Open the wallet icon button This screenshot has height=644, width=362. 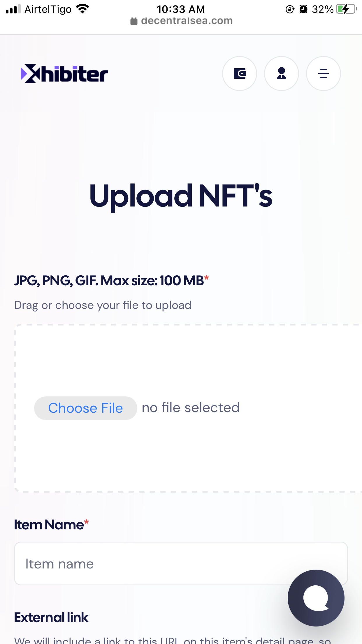(240, 73)
